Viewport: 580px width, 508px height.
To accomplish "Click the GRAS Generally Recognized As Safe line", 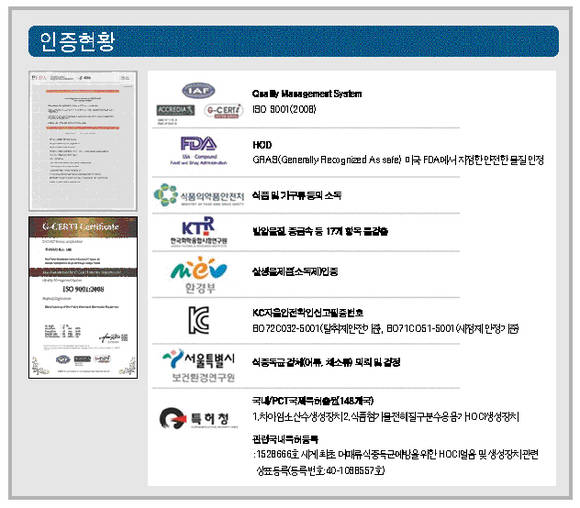I will pos(398,160).
